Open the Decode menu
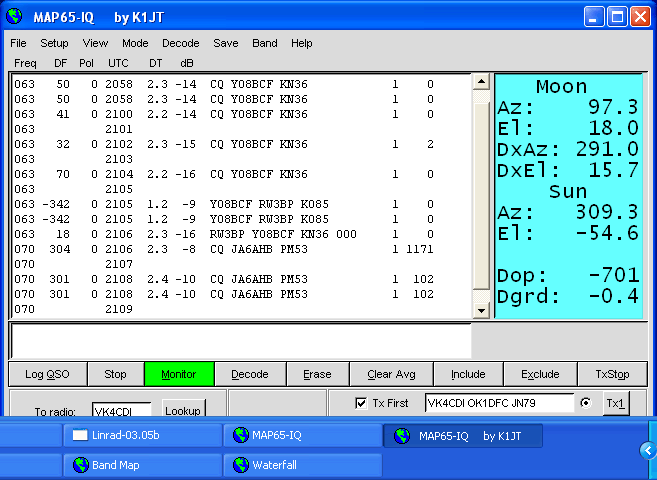Viewport: 657px width, 480px height. point(181,43)
